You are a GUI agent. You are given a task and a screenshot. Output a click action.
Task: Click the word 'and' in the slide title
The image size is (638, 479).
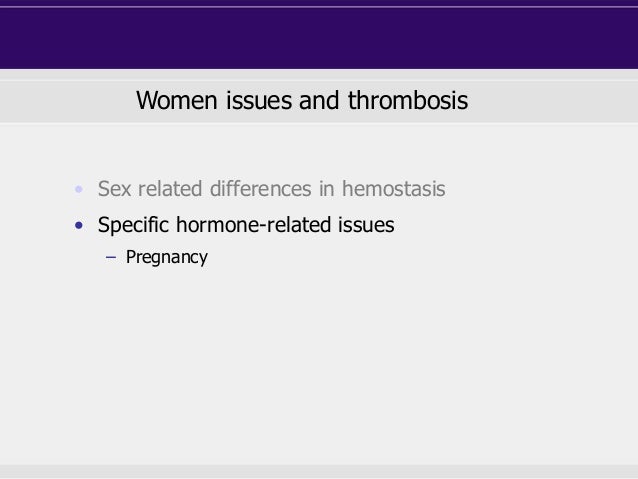point(319,100)
